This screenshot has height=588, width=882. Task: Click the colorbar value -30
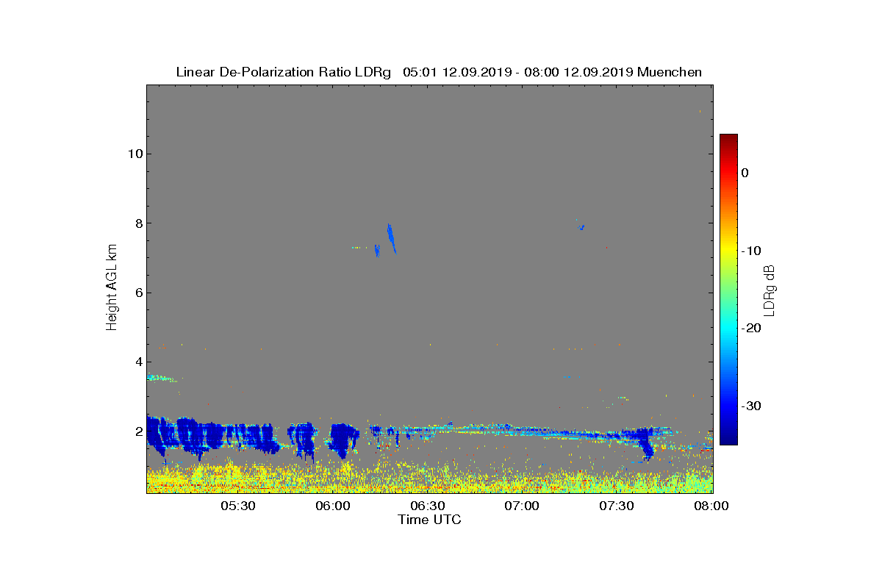(751, 406)
